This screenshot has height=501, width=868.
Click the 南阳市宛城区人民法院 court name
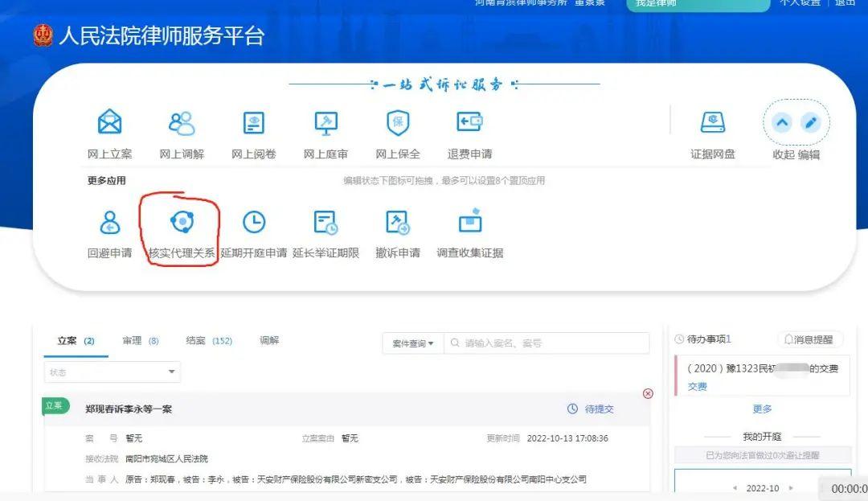166,458
